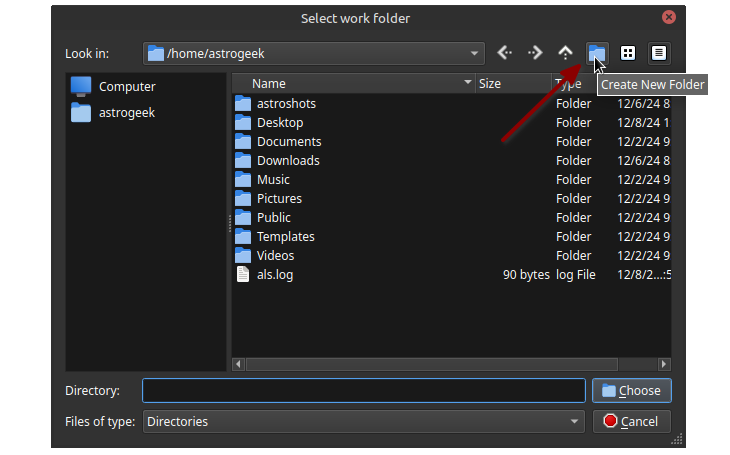Image resolution: width=730 pixels, height=455 pixels.
Task: Focus the Directory text field
Action: click(x=364, y=390)
